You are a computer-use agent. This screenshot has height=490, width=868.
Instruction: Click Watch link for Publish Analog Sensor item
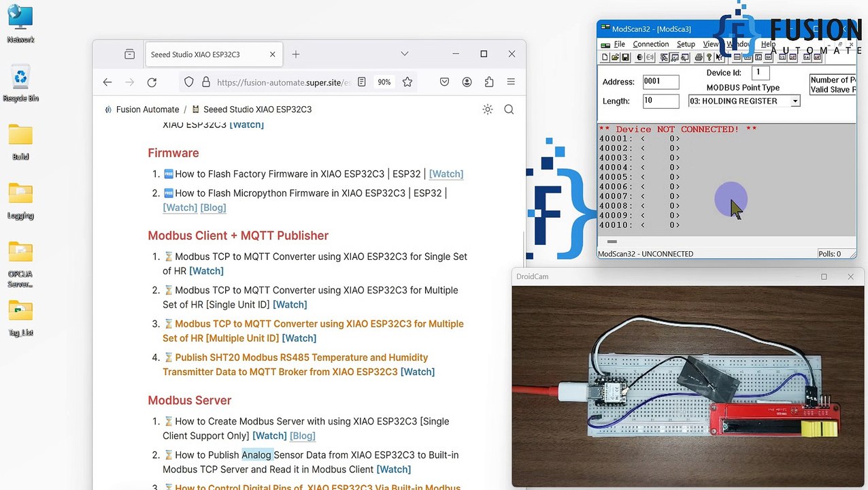tap(393, 470)
